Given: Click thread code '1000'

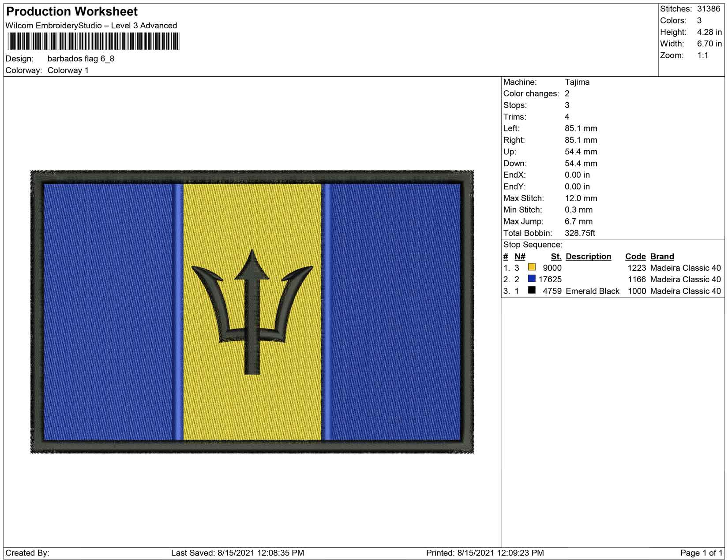Looking at the screenshot, I should coord(637,291).
